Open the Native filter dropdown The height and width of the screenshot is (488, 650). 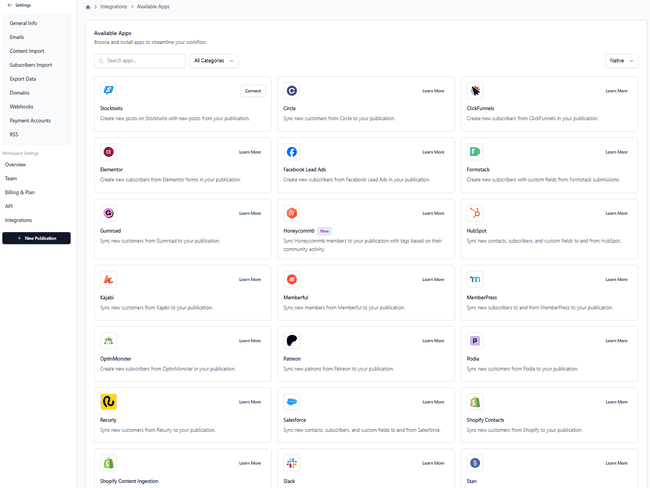621,61
